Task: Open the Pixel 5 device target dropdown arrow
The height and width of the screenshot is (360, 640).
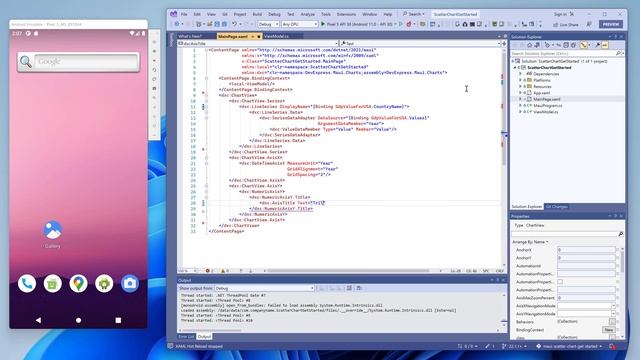Action: point(395,24)
